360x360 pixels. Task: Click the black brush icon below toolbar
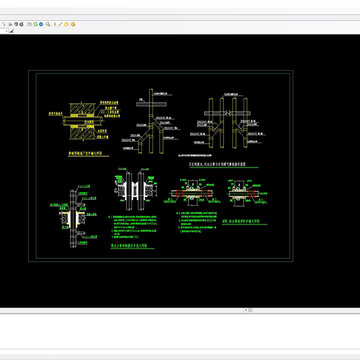click(x=12, y=31)
